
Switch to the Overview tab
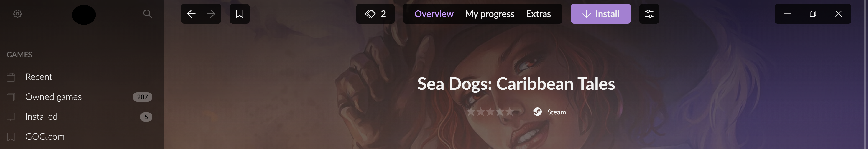point(434,14)
